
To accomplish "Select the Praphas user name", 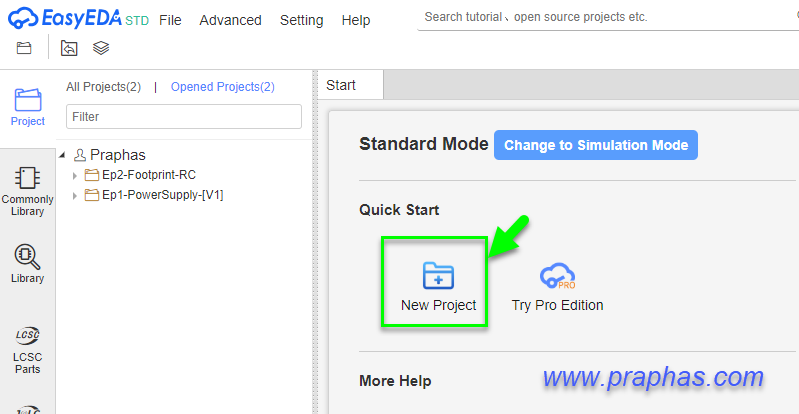I will pos(118,155).
